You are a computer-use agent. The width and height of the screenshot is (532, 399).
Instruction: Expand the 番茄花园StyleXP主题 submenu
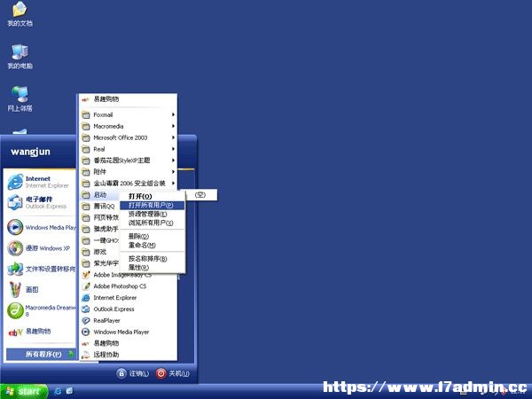pyautogui.click(x=129, y=160)
